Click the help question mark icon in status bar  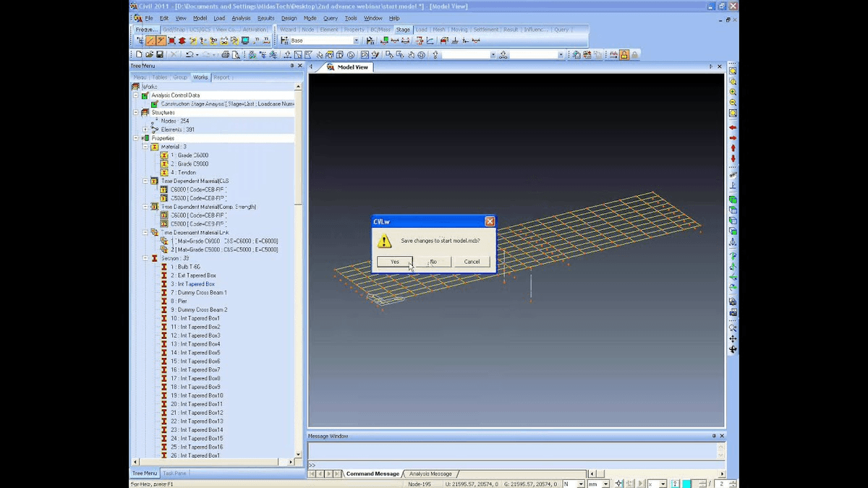tap(675, 483)
